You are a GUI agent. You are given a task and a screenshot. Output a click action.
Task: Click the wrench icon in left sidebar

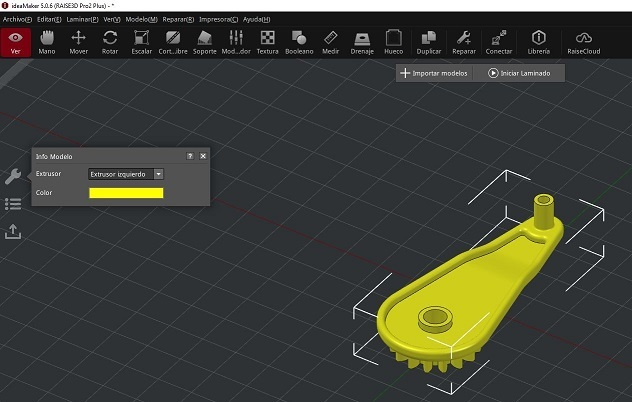pos(13,176)
